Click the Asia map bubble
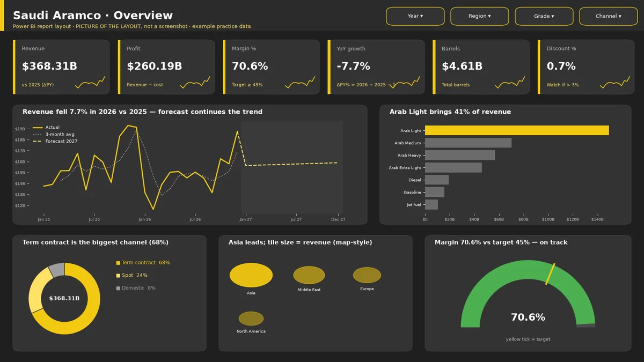The image size is (644, 362). tap(251, 275)
